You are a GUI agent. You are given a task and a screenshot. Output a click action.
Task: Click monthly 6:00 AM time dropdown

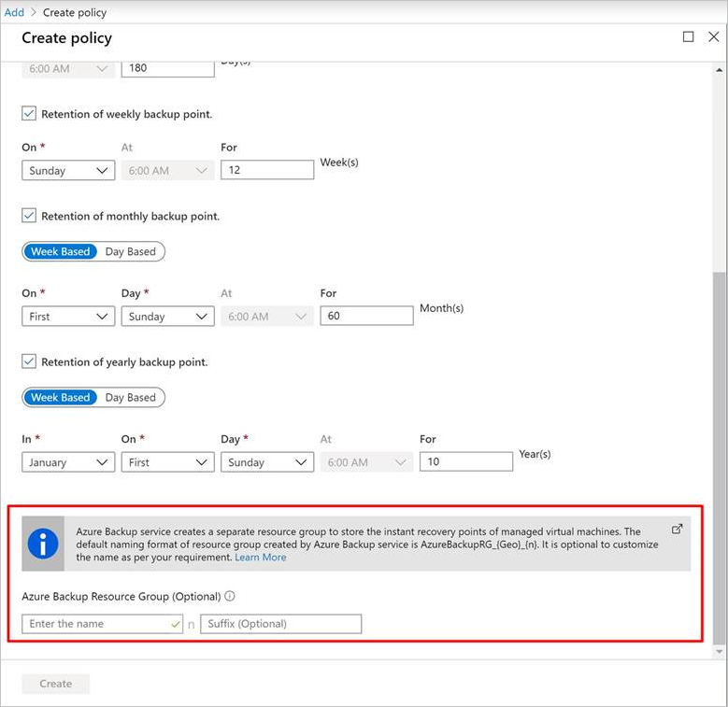(x=267, y=316)
